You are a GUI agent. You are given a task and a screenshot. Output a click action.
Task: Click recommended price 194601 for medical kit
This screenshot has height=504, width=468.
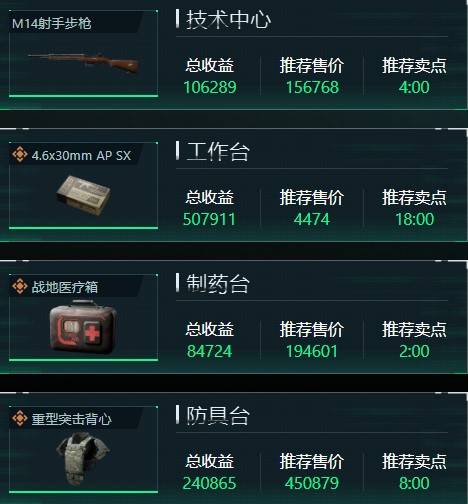coord(312,351)
